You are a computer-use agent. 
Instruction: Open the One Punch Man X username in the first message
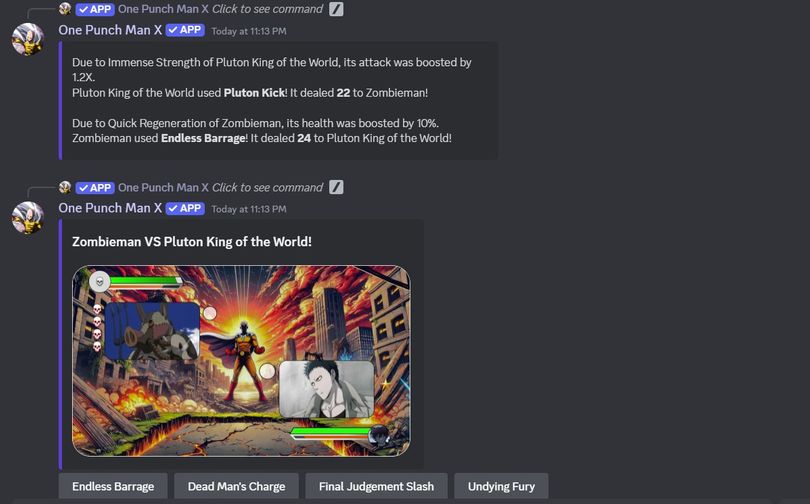110,30
